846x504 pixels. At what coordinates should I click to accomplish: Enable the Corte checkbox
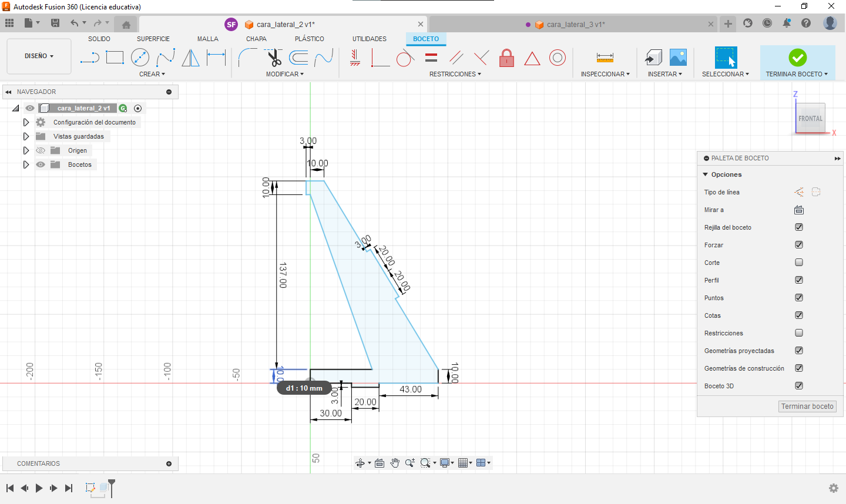click(x=799, y=263)
